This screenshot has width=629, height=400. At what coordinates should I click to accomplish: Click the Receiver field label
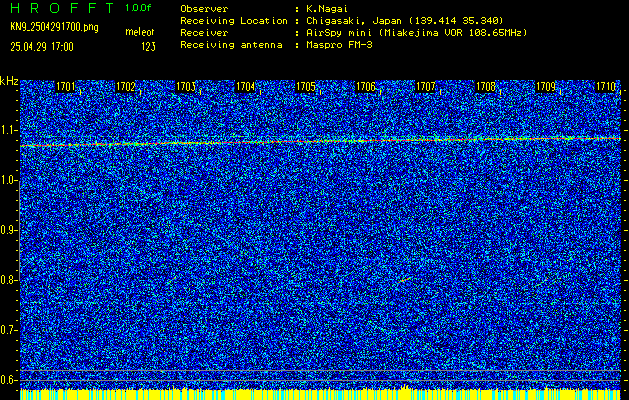point(204,32)
